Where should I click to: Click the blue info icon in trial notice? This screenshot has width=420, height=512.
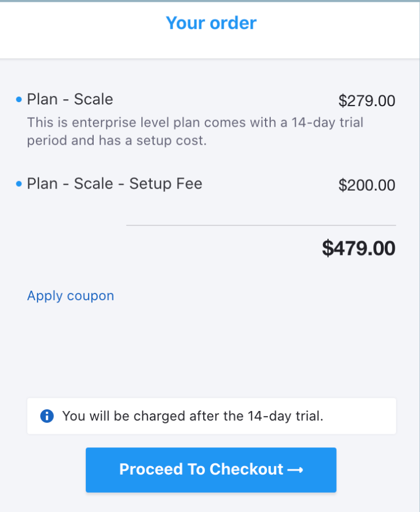47,416
